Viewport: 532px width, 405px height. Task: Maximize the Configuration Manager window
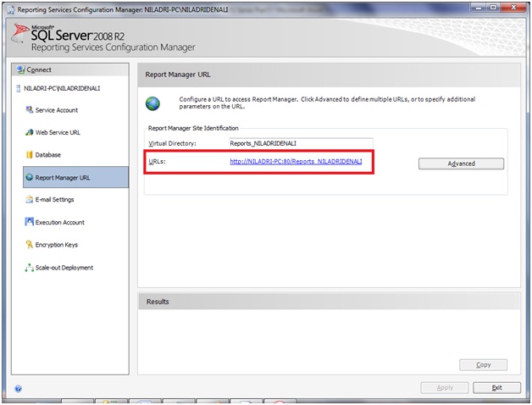click(493, 7)
